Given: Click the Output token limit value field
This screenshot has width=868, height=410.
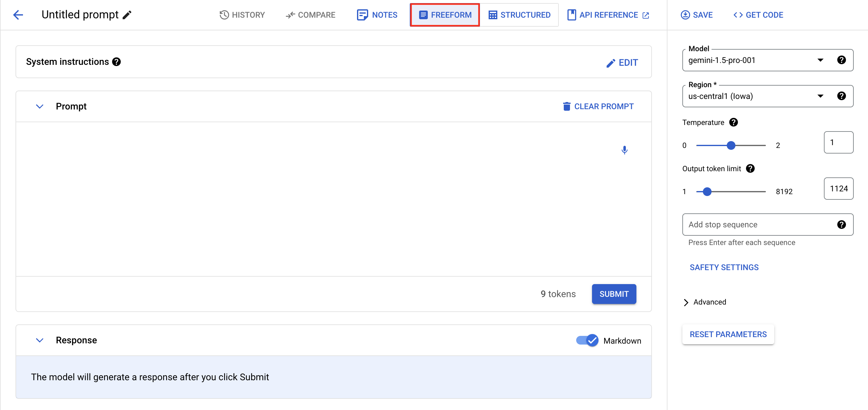Looking at the screenshot, I should point(838,189).
